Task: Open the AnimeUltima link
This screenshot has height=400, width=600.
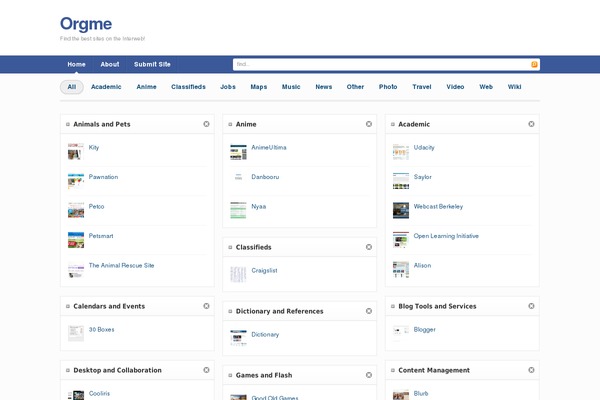Action: click(269, 147)
